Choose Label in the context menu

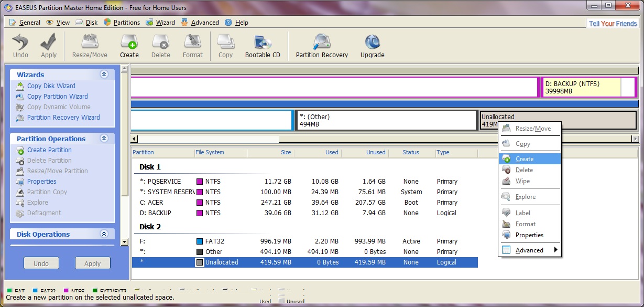tap(530, 213)
